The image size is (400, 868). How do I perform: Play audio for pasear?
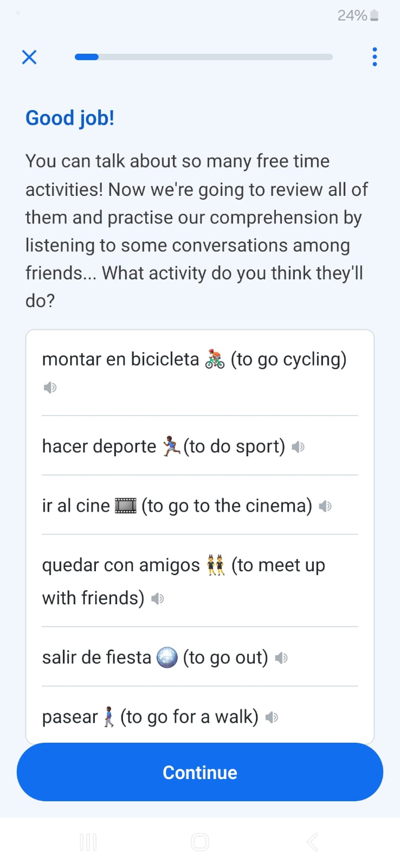272,717
